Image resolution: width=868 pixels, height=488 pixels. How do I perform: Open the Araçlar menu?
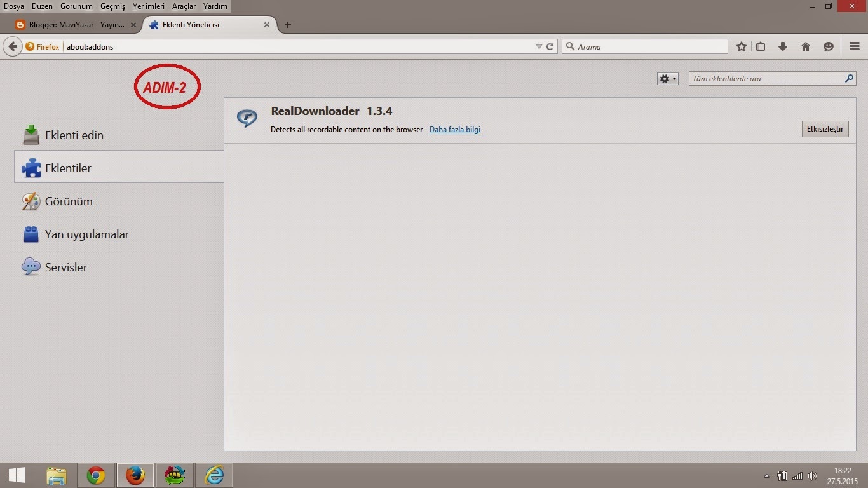point(184,6)
